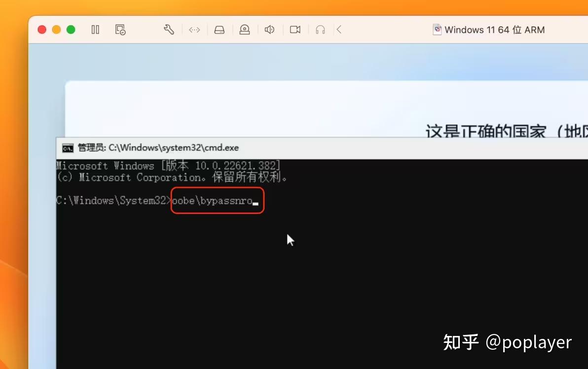The image size is (588, 369).
Task: Click the headphones audio icon
Action: tap(320, 30)
